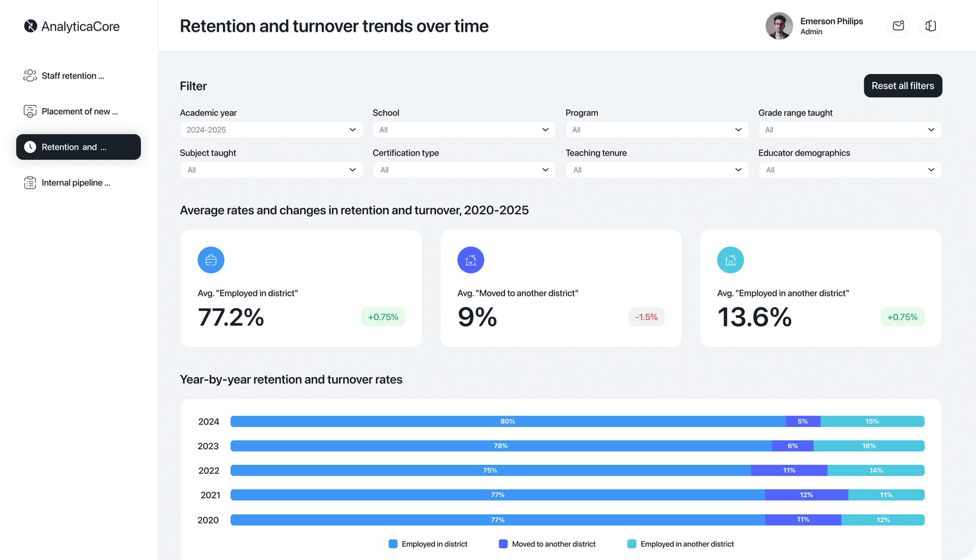The width and height of the screenshot is (976, 560).
Task: Select the Retention and sidebar item
Action: [x=79, y=147]
